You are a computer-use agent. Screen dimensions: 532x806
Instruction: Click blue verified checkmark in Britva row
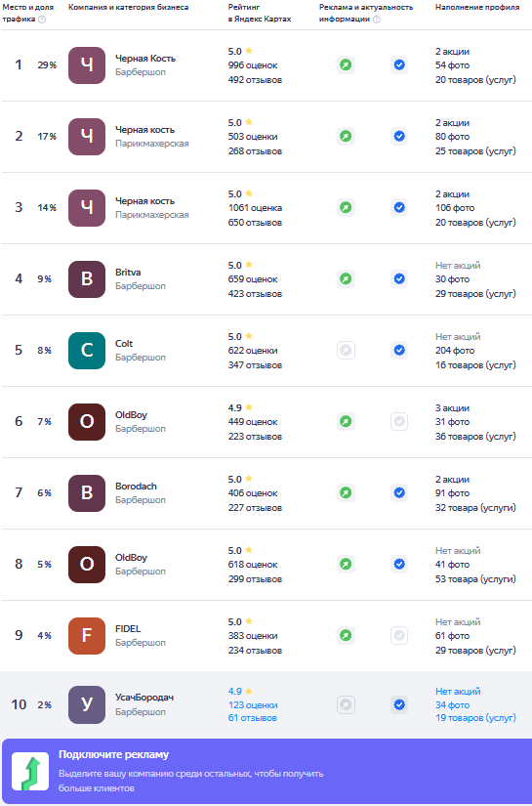point(399,279)
